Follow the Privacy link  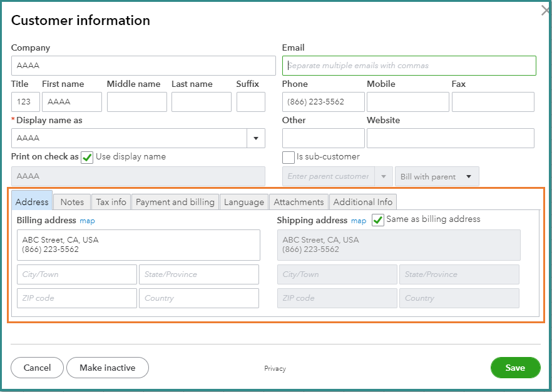point(275,369)
